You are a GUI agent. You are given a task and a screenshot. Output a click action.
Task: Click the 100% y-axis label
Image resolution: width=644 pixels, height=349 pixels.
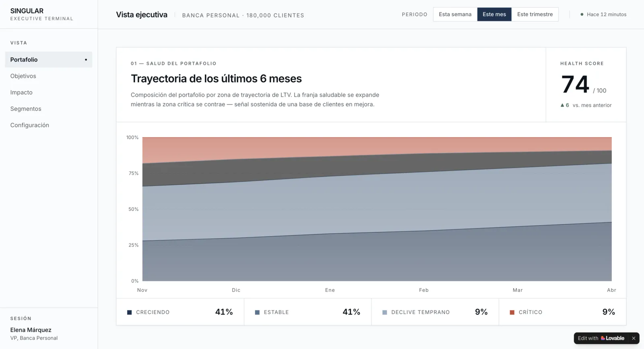pos(132,137)
